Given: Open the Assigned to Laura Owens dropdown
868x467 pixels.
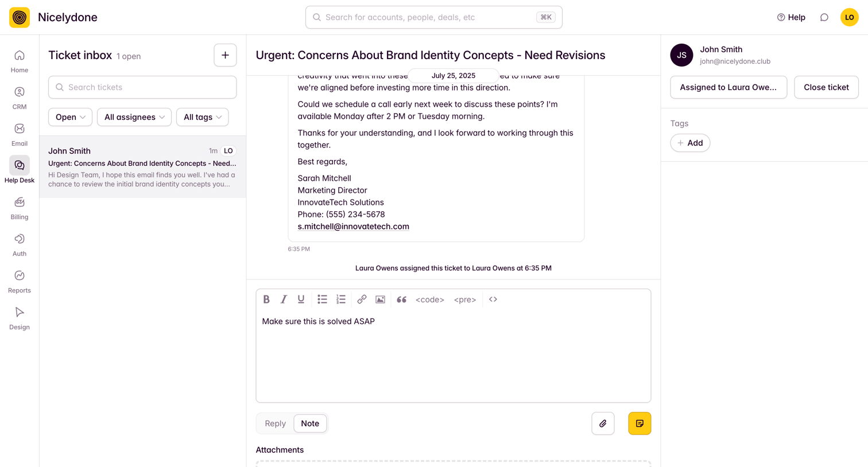Looking at the screenshot, I should [x=728, y=87].
